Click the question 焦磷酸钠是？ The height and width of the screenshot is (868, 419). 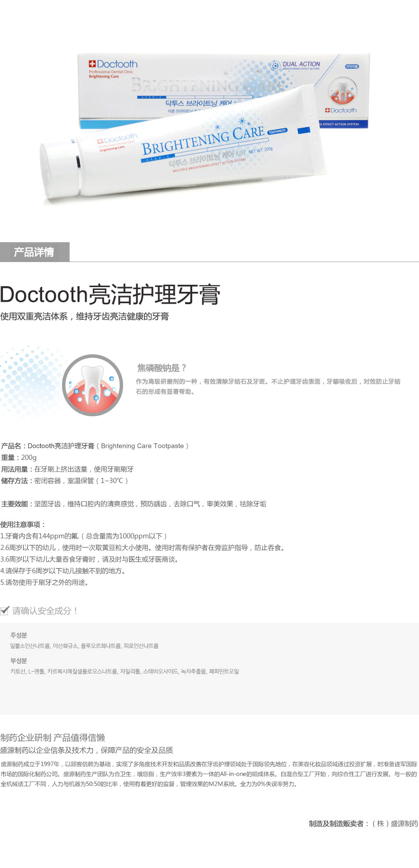point(162,368)
